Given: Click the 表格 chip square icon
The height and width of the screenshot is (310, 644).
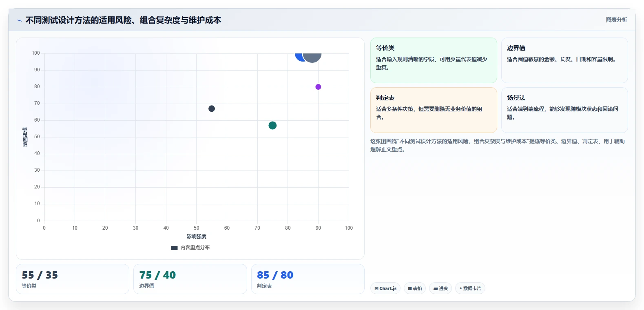Looking at the screenshot, I should click(x=410, y=289).
